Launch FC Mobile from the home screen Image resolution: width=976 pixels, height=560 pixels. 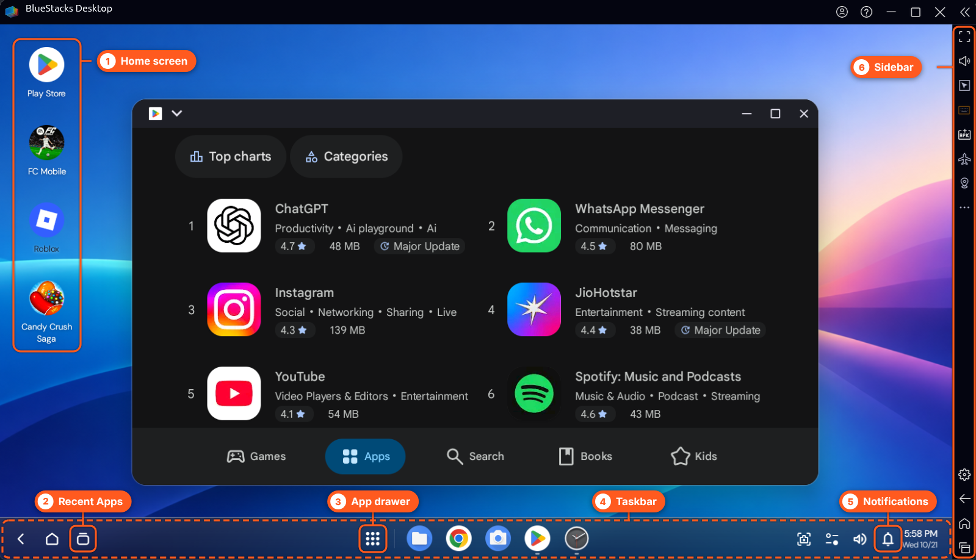pos(46,143)
